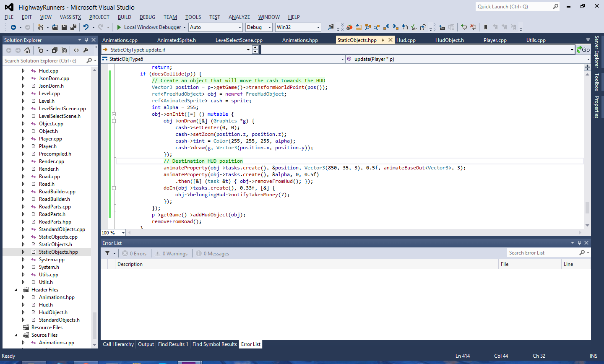Screen dimensions: 604x364
Task: Click the Navigate Backward arrow icon
Action: click(x=13, y=27)
